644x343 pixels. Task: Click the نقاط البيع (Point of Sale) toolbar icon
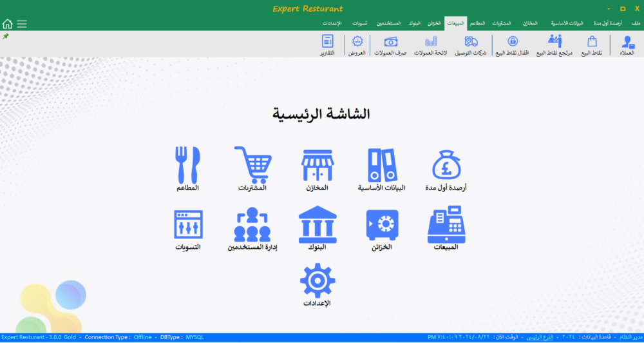click(591, 44)
